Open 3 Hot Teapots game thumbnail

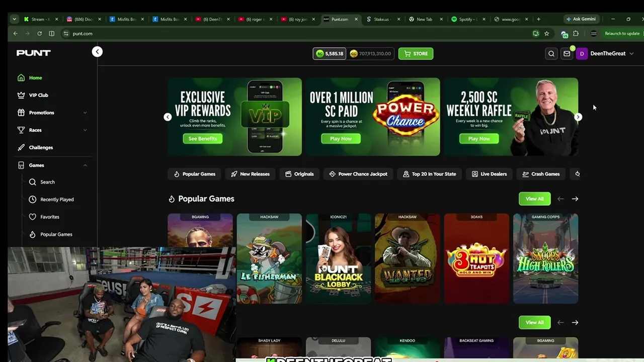(x=476, y=258)
